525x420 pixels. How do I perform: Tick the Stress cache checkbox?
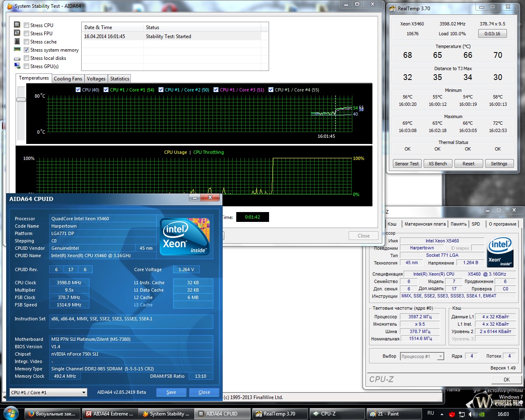pyautogui.click(x=26, y=42)
